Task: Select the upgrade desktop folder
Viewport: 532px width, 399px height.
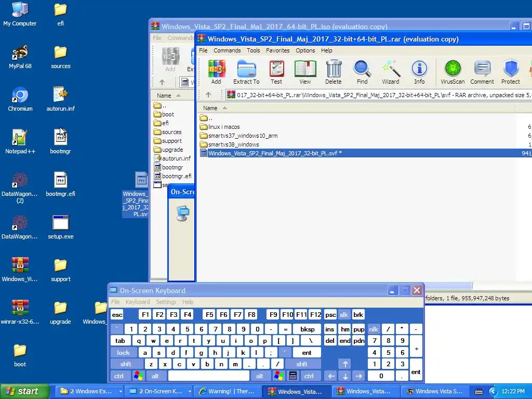Action: point(61,312)
